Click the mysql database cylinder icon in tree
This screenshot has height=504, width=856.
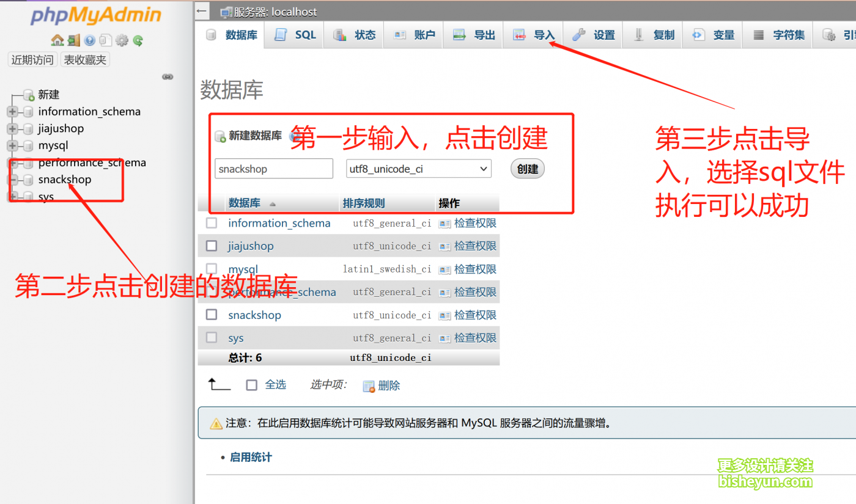[28, 146]
